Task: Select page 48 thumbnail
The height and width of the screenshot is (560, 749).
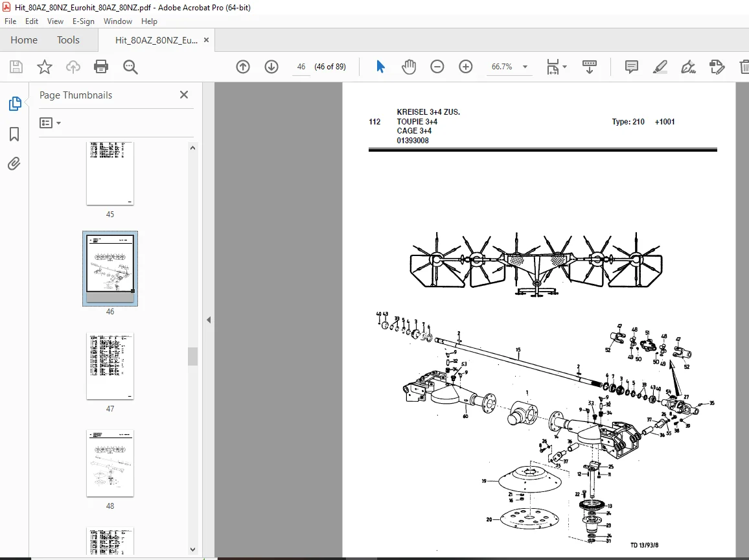Action: click(x=110, y=463)
